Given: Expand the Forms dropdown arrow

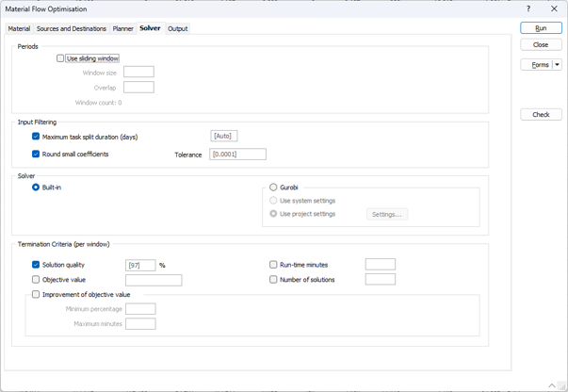Looking at the screenshot, I should [x=558, y=65].
